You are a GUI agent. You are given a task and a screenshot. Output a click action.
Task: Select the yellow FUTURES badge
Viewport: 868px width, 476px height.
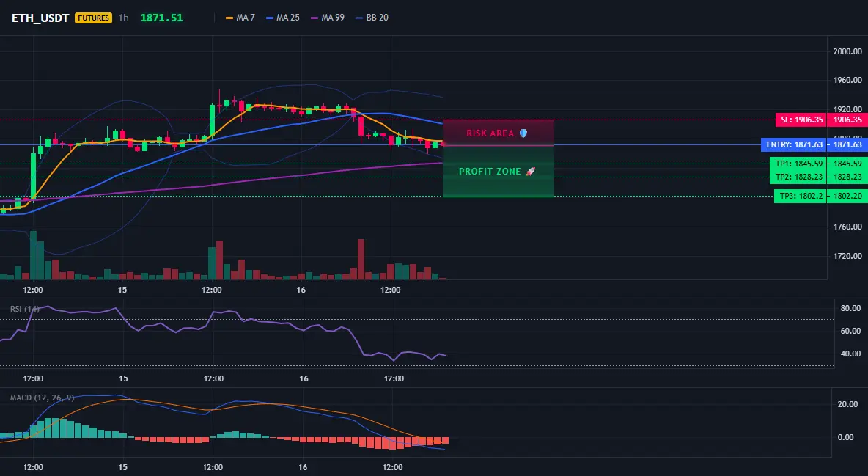pyautogui.click(x=94, y=18)
